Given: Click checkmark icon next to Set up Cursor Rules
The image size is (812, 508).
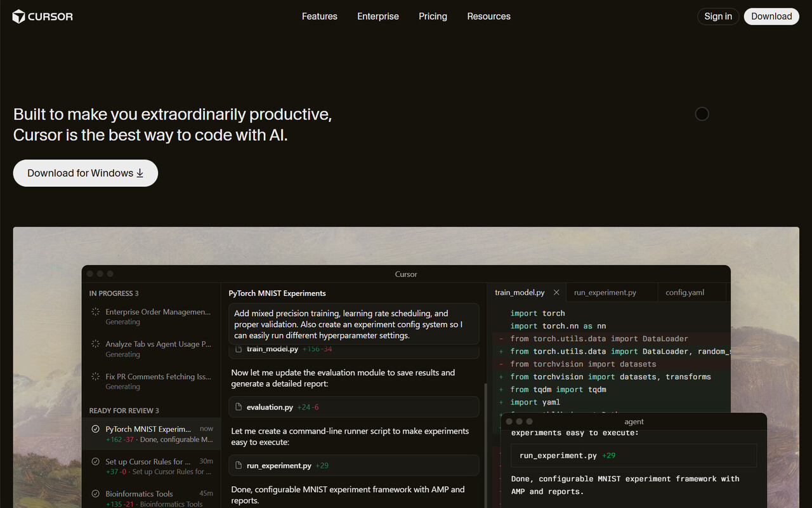Looking at the screenshot, I should tap(95, 462).
